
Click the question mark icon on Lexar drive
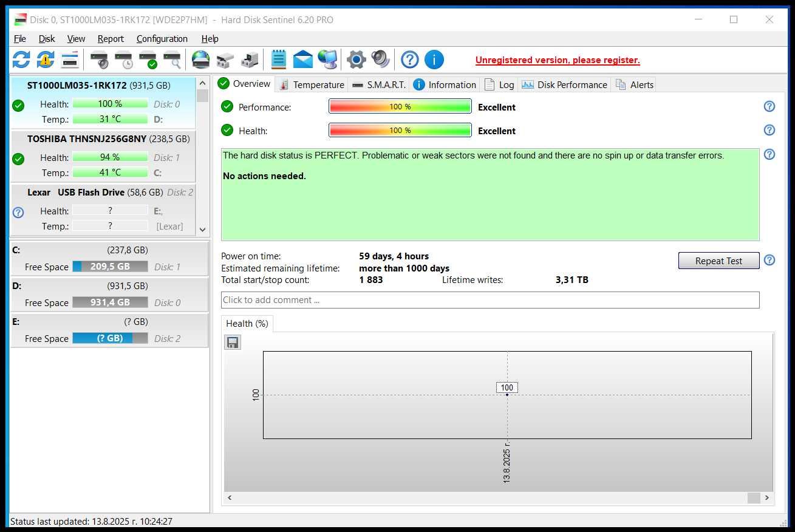[x=18, y=212]
